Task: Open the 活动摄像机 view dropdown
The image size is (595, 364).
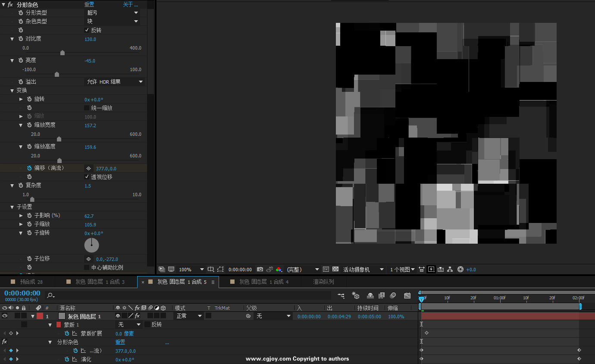Action: 363,269
